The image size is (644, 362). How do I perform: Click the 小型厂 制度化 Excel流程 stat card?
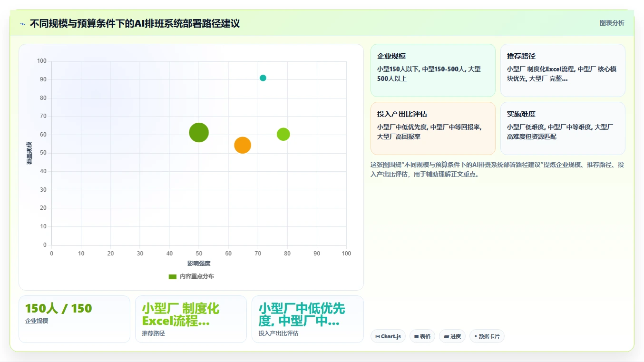pyautogui.click(x=191, y=319)
